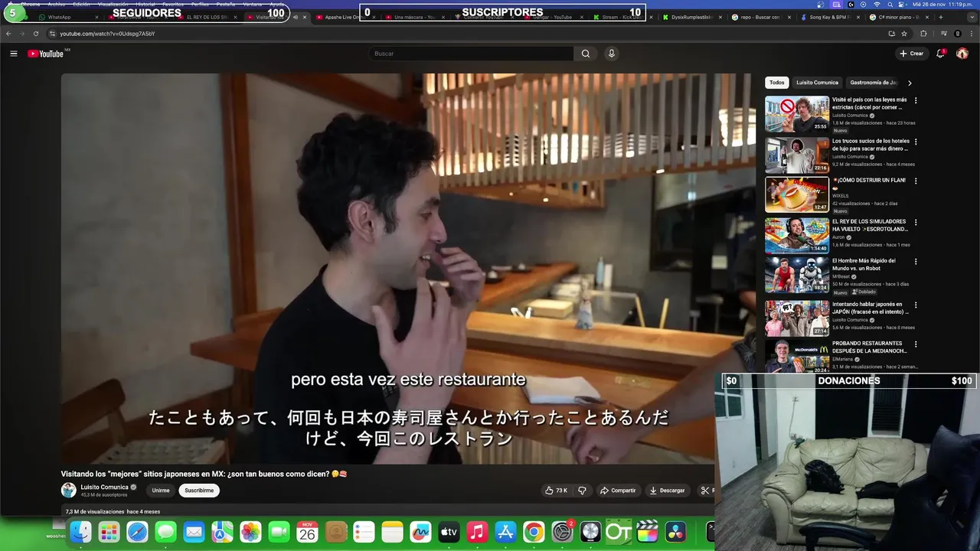980x551 pixels.
Task: Launch Safari from the Dock
Action: (x=137, y=532)
